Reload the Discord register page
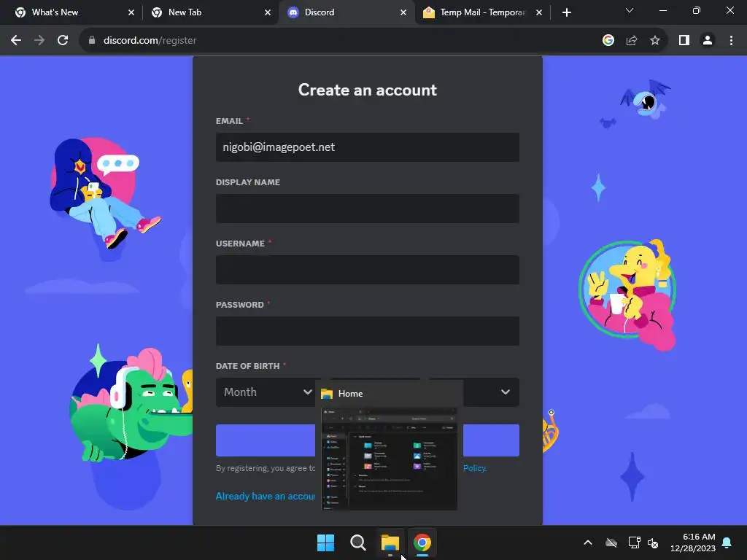 tap(63, 41)
